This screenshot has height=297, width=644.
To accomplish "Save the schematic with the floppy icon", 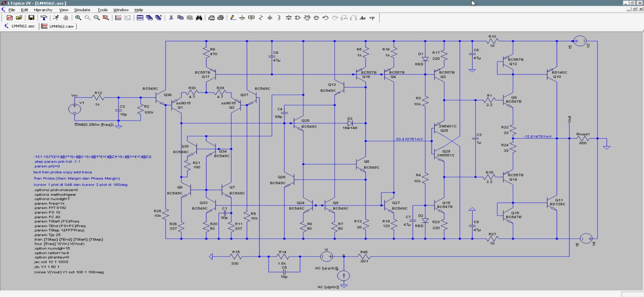I will click(x=31, y=18).
